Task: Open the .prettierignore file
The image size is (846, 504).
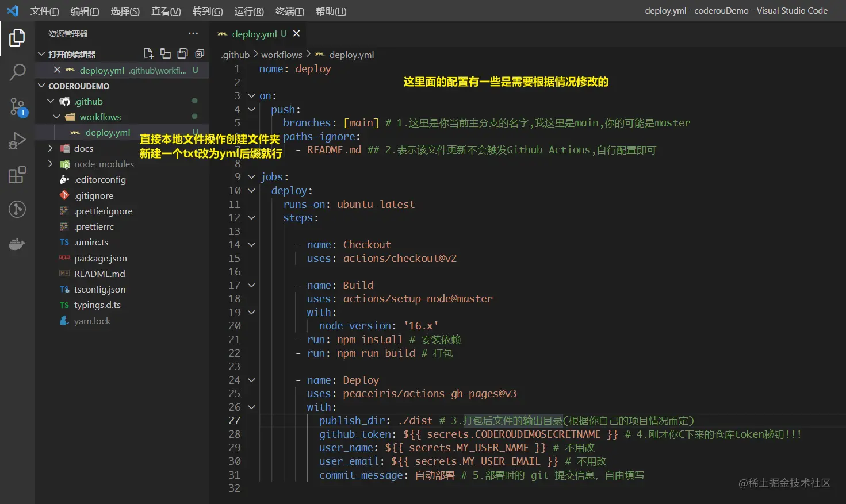Action: point(103,211)
